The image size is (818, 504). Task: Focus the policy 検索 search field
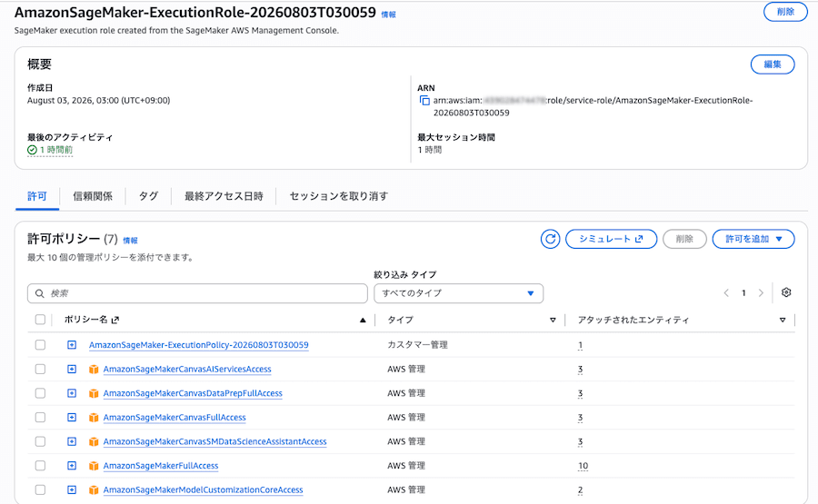pyautogui.click(x=197, y=293)
